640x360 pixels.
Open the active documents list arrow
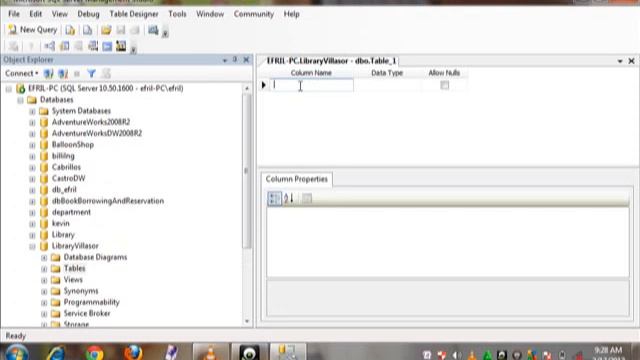[620, 61]
